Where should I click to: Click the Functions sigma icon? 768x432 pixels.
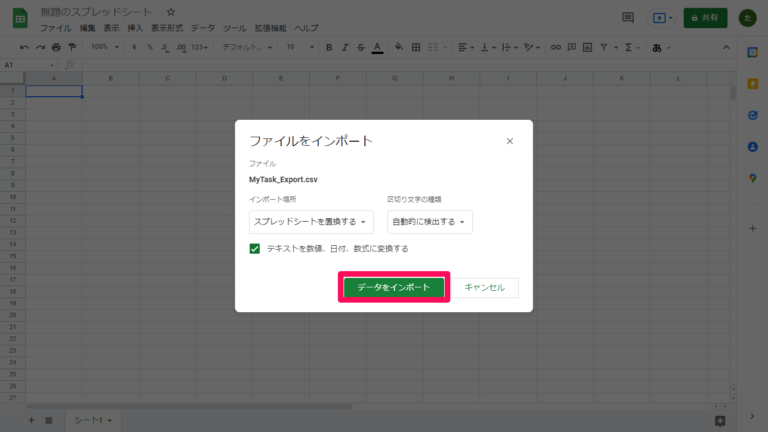tap(628, 48)
